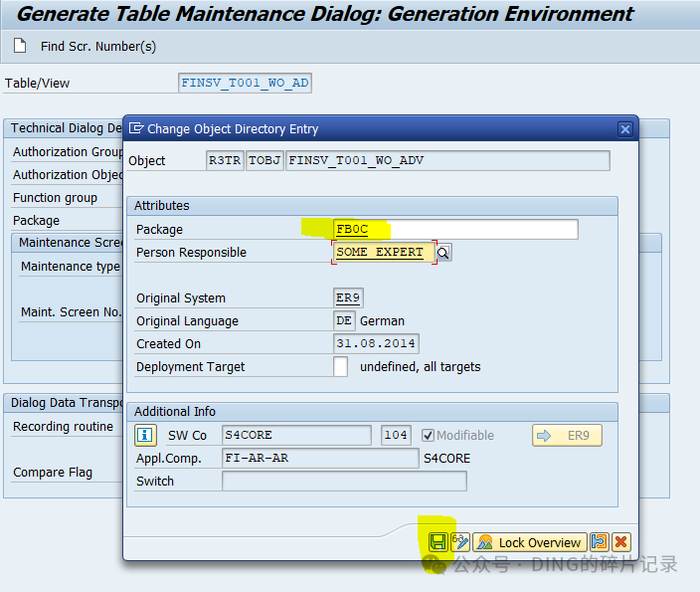Click the information icon beside SW Co

pyautogui.click(x=145, y=435)
